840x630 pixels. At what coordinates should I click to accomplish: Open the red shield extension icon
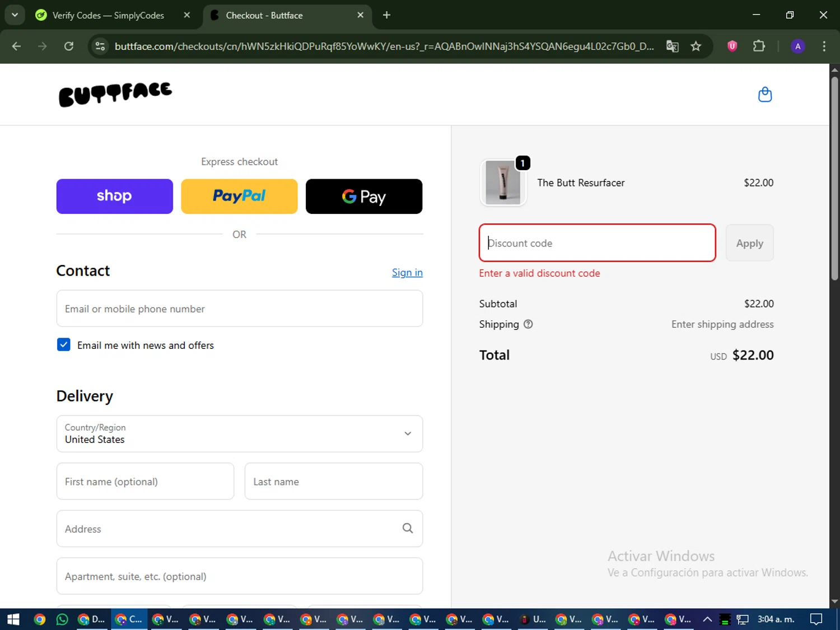(x=732, y=46)
